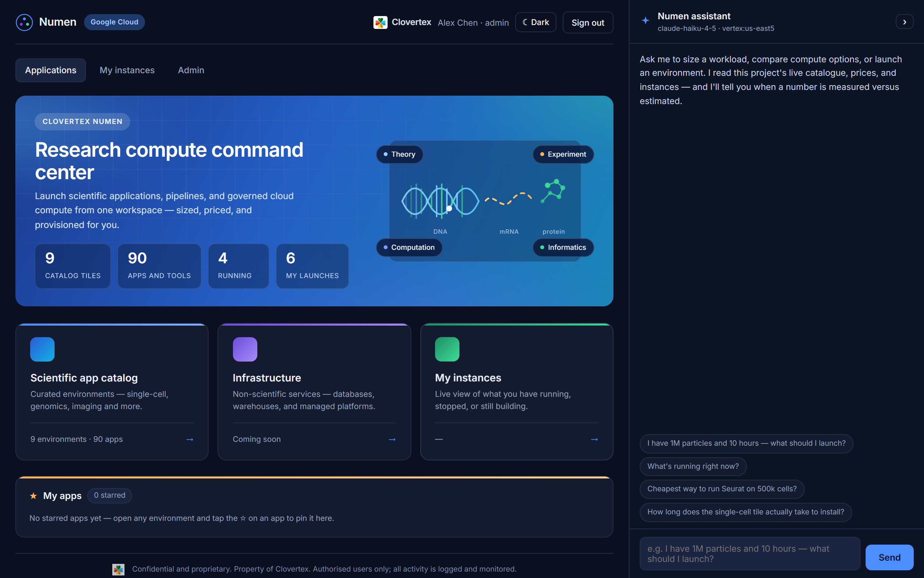Select the 'Cheapest way to run Seurat' suggestion

point(722,489)
